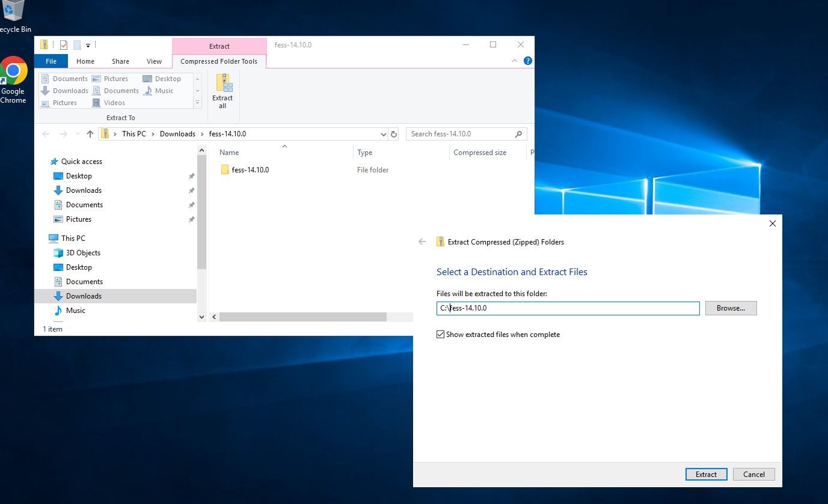Click the Up directory arrow icon

tap(90, 134)
